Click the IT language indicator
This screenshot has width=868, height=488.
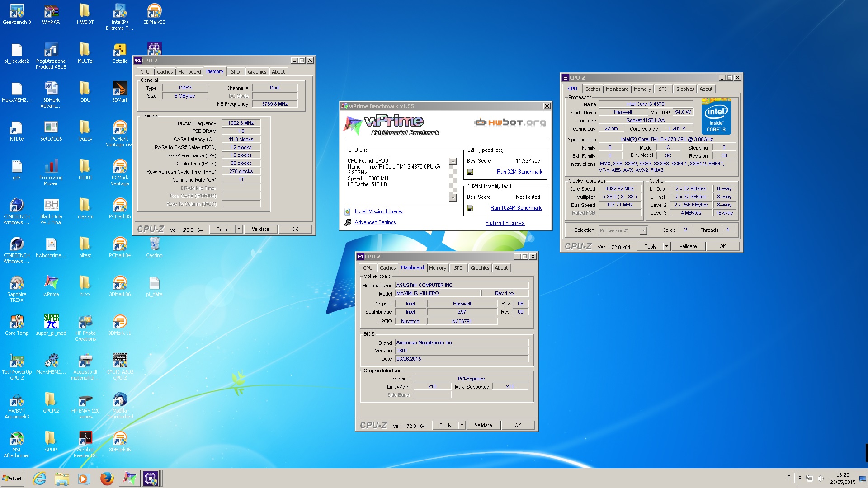click(x=788, y=478)
